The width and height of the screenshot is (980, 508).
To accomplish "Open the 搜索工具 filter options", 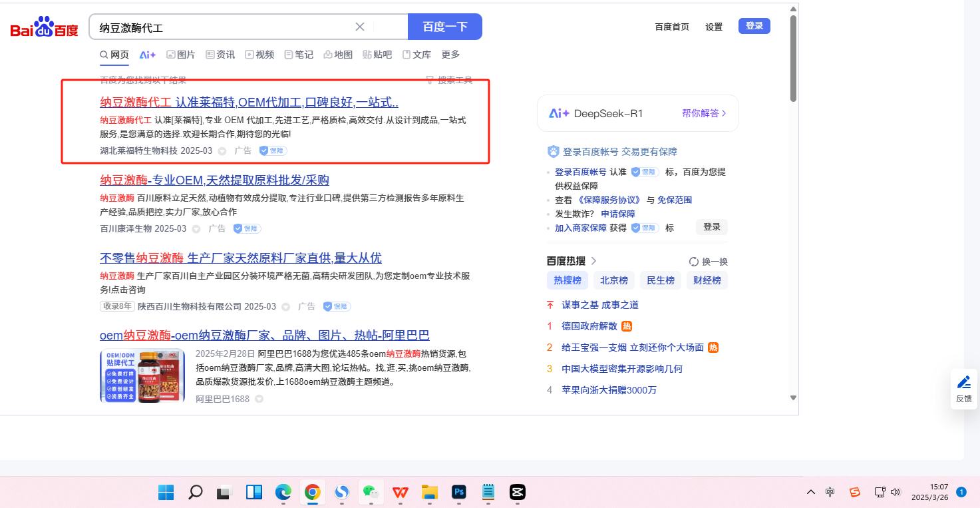I will pos(449,81).
